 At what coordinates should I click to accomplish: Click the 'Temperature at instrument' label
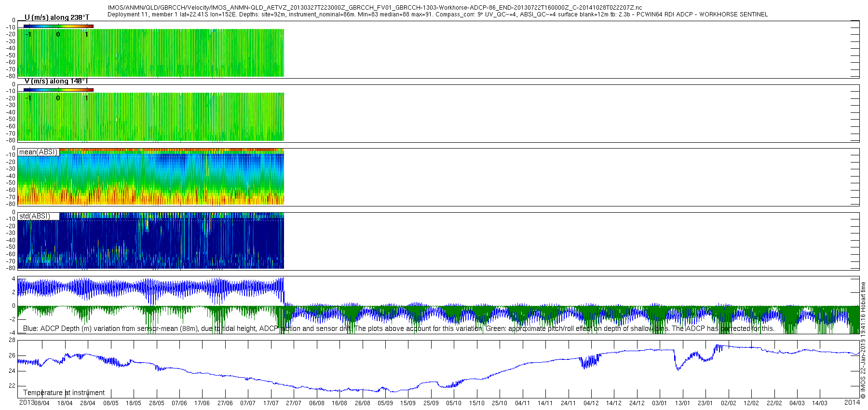click(64, 393)
